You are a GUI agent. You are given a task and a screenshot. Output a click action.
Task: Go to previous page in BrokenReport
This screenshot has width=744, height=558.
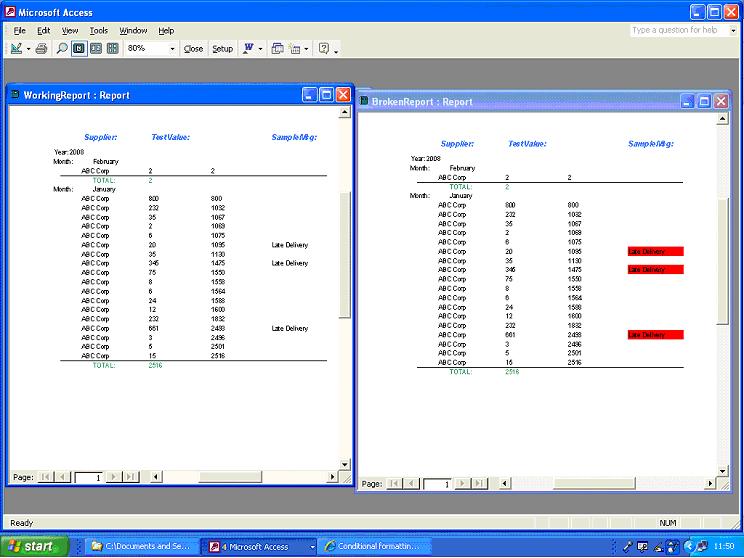(411, 484)
